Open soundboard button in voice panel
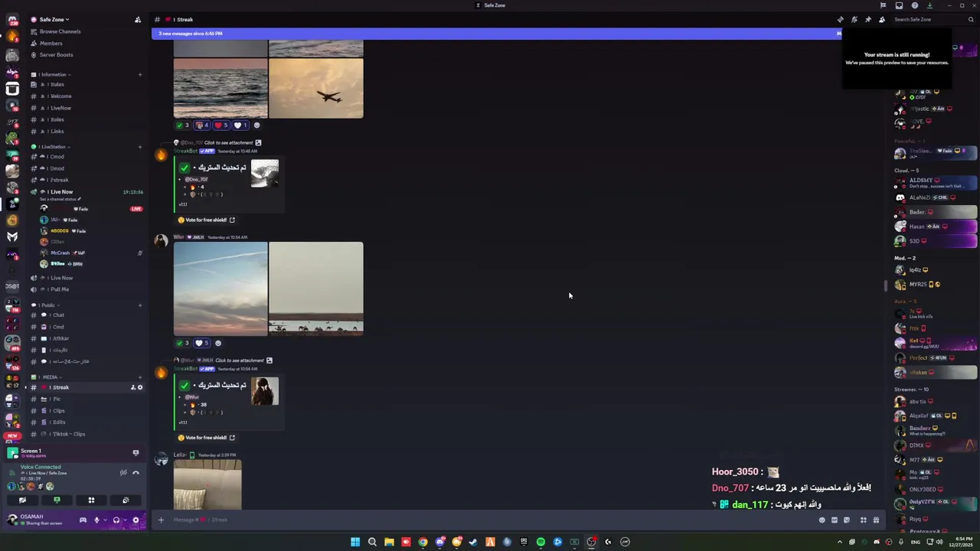980x551 pixels. click(126, 500)
